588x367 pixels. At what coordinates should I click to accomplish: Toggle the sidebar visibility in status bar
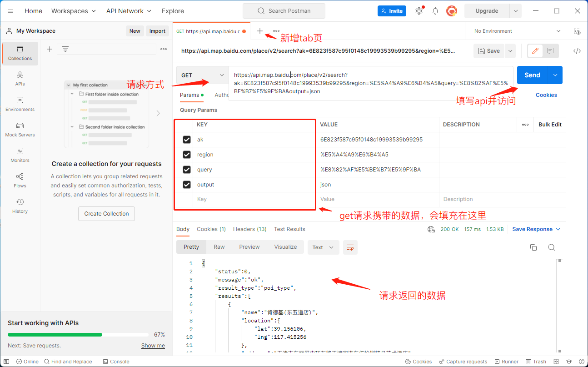(7, 362)
